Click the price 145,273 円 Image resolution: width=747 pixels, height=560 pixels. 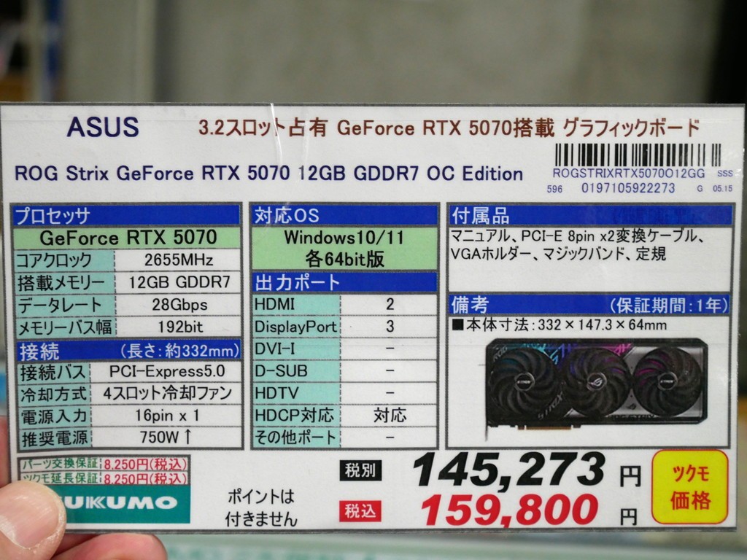pyautogui.click(x=527, y=470)
